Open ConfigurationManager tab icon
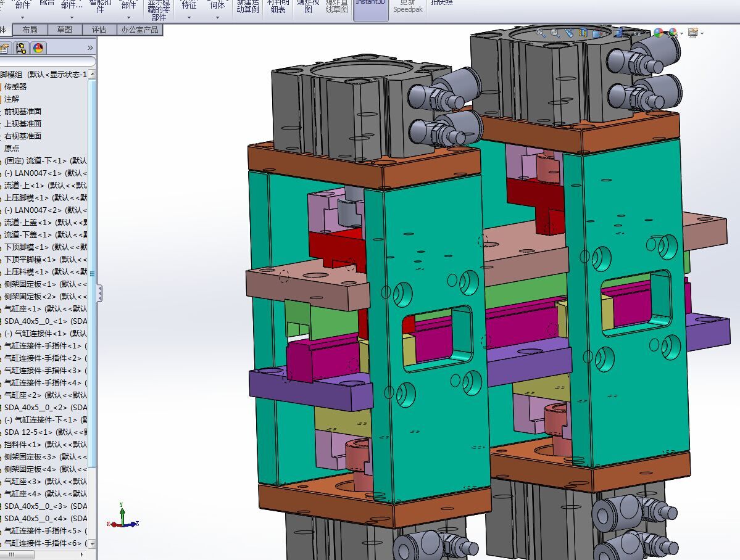The width and height of the screenshot is (740, 560). click(x=21, y=47)
